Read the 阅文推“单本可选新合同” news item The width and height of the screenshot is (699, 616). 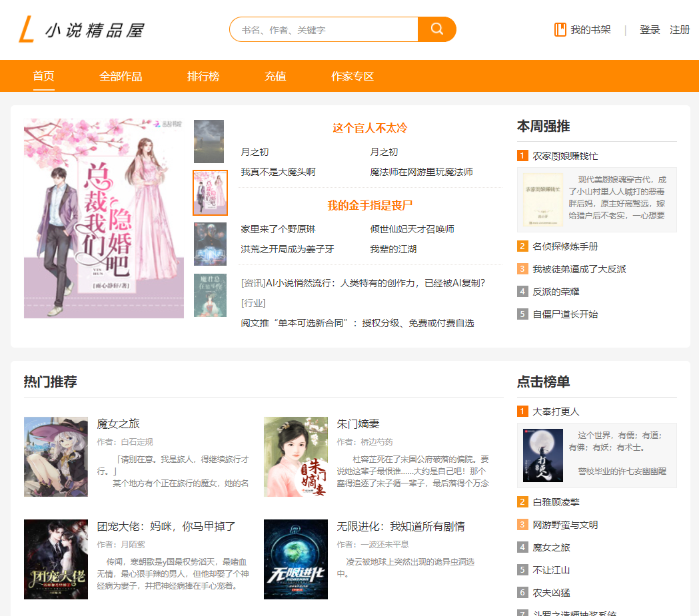(357, 323)
